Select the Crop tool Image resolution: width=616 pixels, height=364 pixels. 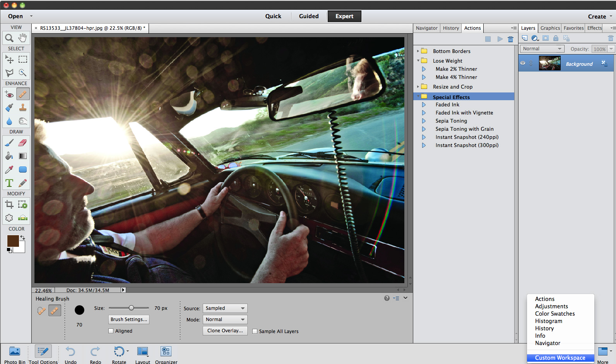[9, 204]
